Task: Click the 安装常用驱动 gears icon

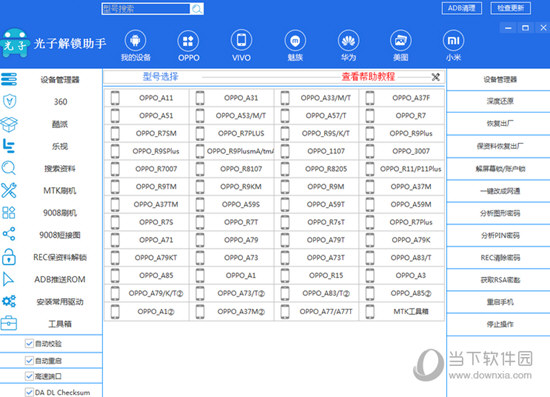Action: point(9,301)
